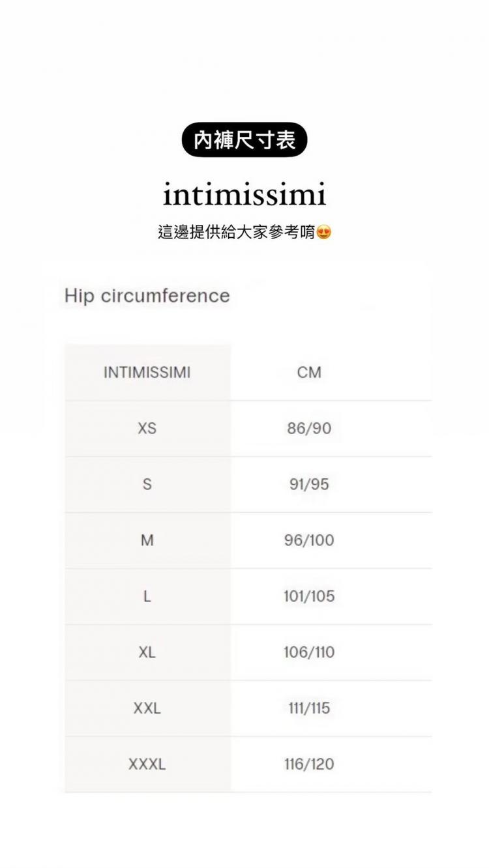Click the 91/95 measurement value

tap(309, 485)
